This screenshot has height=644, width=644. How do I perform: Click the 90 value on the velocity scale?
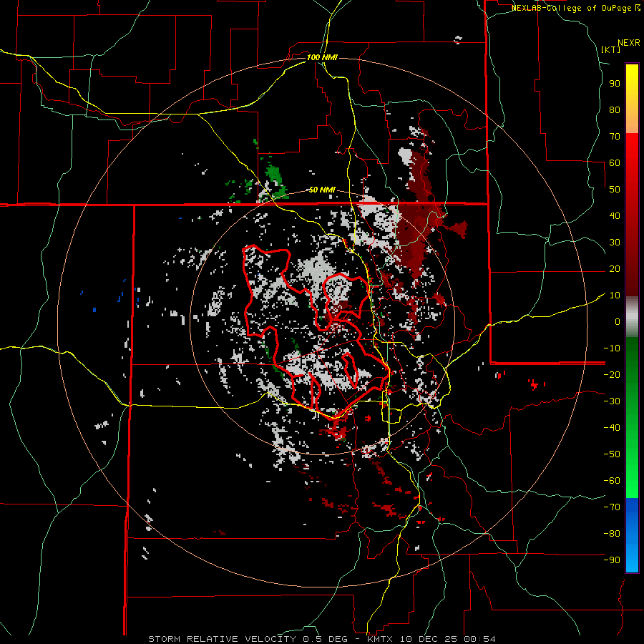[614, 83]
